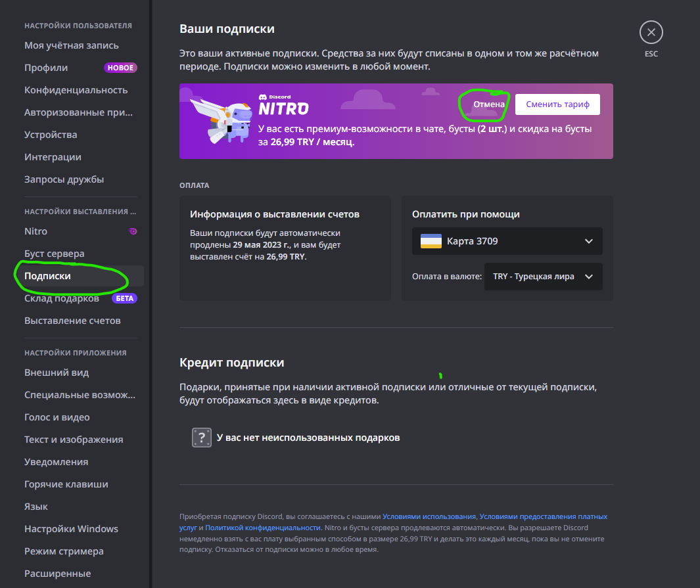This screenshot has height=588, width=700.
Task: Open Моя учётная запись settings
Action: point(72,45)
